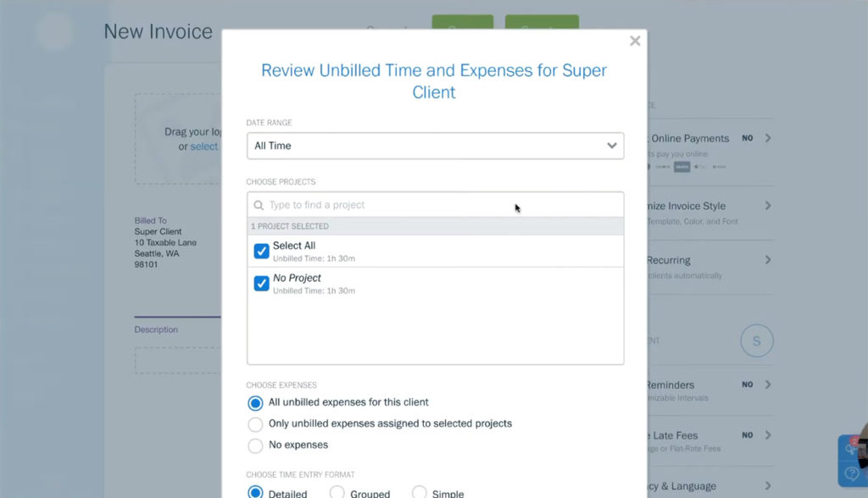Uncheck the "No Project" checkbox
The height and width of the screenshot is (498, 868).
pyautogui.click(x=261, y=283)
